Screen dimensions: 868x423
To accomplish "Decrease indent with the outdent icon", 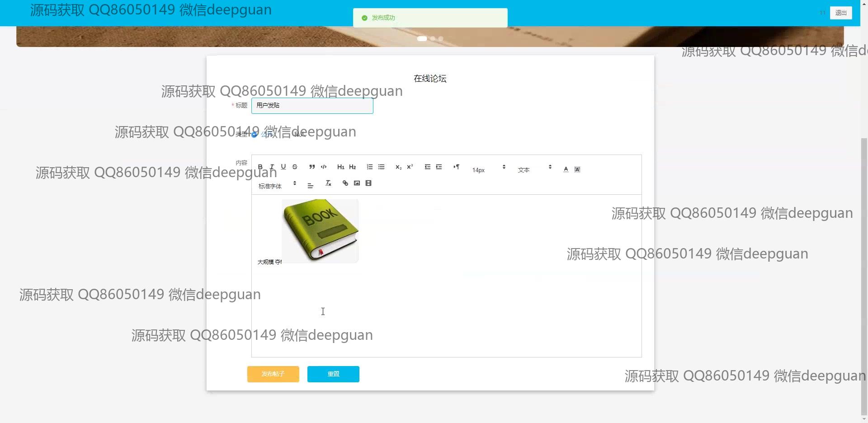I will pyautogui.click(x=427, y=167).
